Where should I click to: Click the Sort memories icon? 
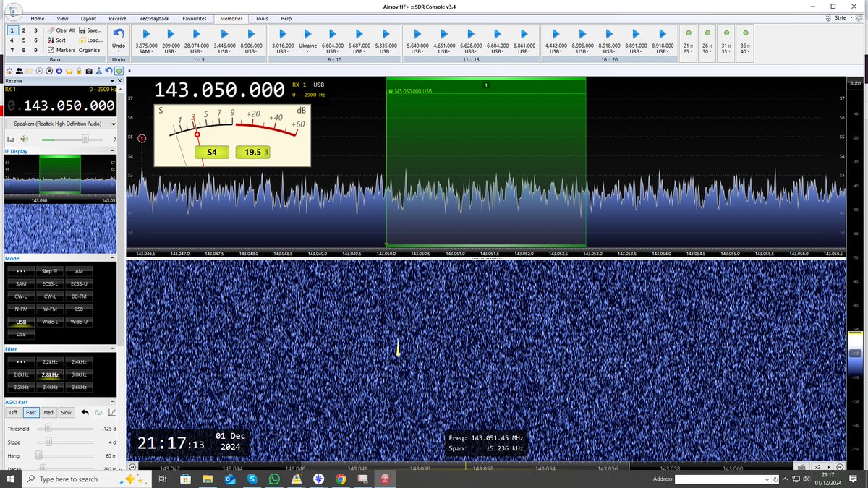pyautogui.click(x=51, y=40)
